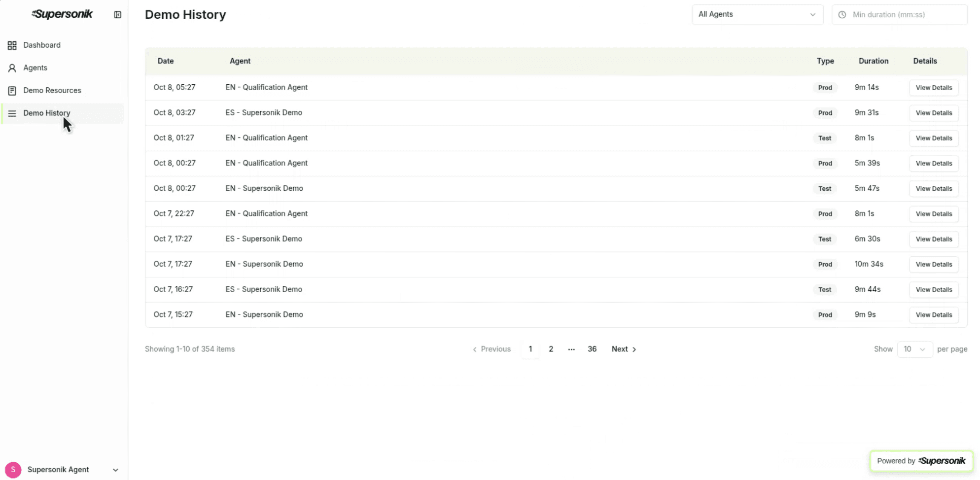This screenshot has height=480, width=980.
Task: View details for 6m 30s demo
Action: [934, 239]
